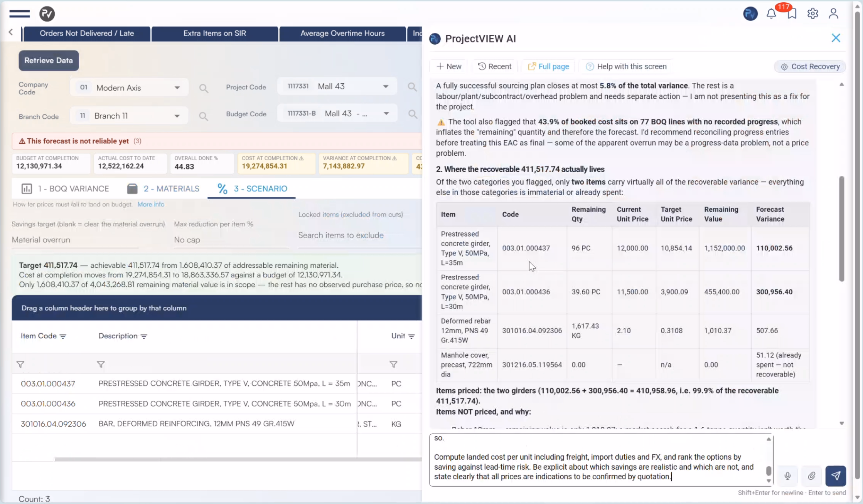This screenshot has height=504, width=863.
Task: Open the hamburger main menu
Action: click(x=19, y=14)
